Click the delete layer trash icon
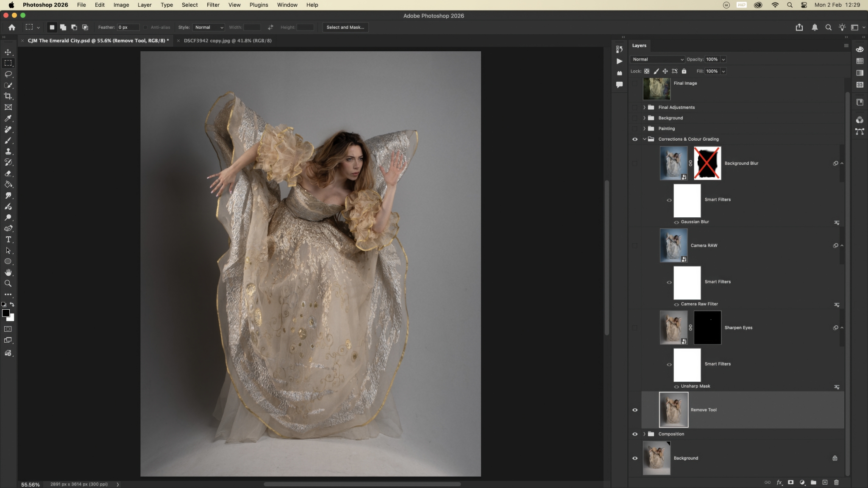This screenshot has width=868, height=488. 836,482
